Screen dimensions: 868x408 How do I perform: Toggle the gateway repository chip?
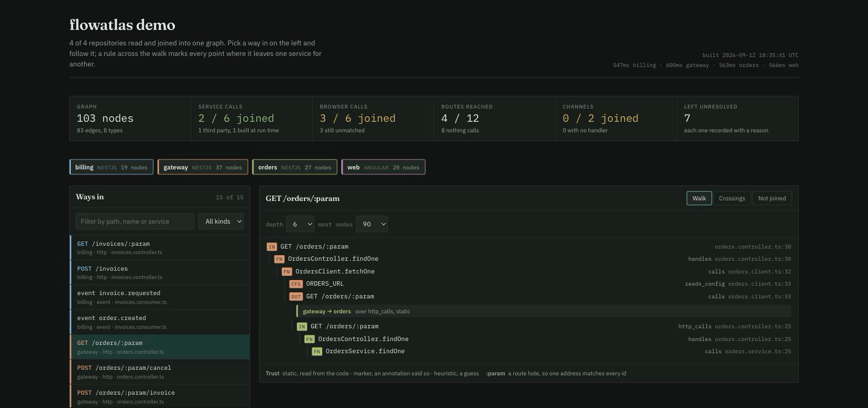[203, 167]
